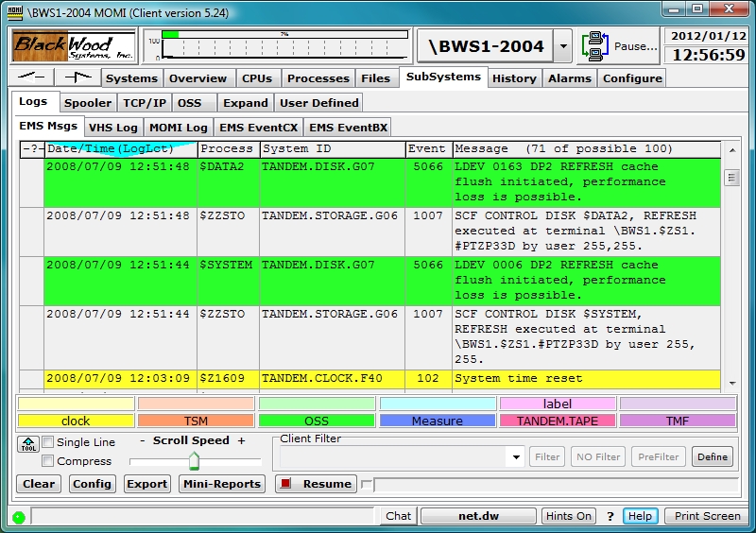Click the Export button
Viewport: 756px width, 533px height.
coord(146,484)
